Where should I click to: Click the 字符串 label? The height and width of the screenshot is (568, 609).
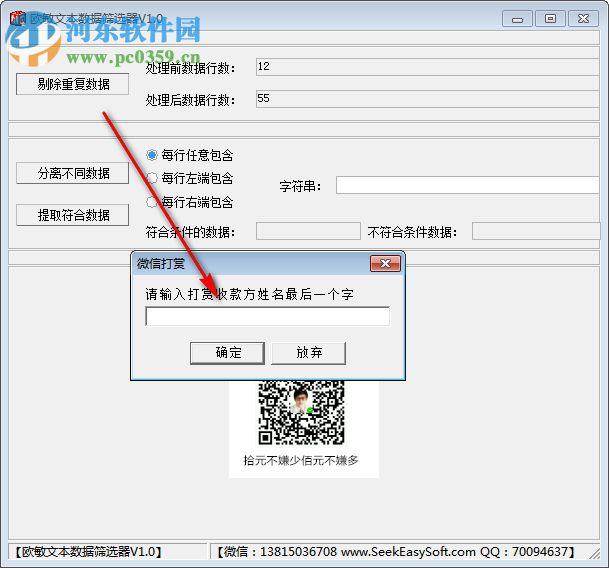point(301,186)
